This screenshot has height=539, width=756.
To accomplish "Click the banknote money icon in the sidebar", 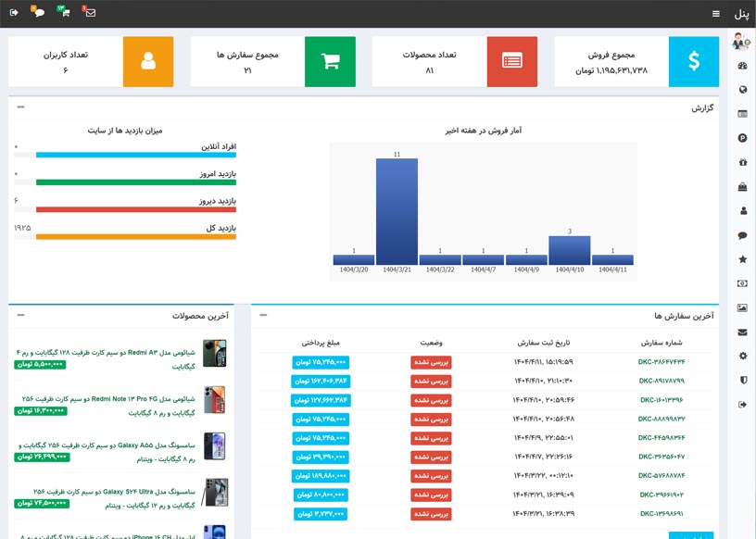I will [742, 283].
